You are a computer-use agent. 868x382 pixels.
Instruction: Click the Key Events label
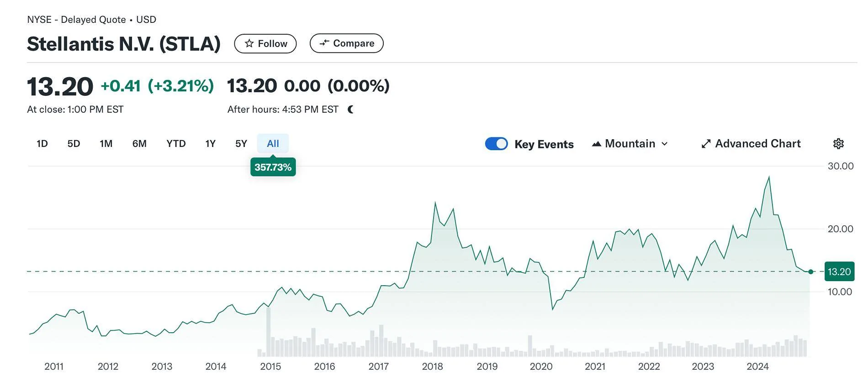[544, 144]
